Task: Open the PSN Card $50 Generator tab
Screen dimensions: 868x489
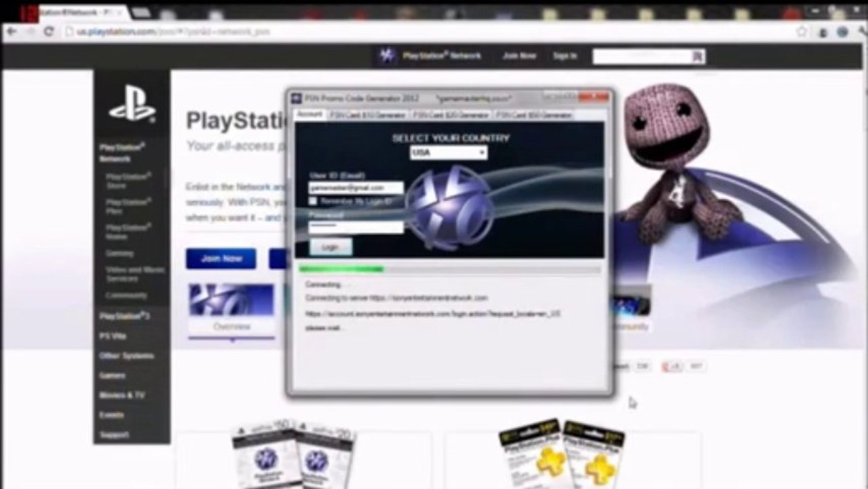Action: click(533, 115)
